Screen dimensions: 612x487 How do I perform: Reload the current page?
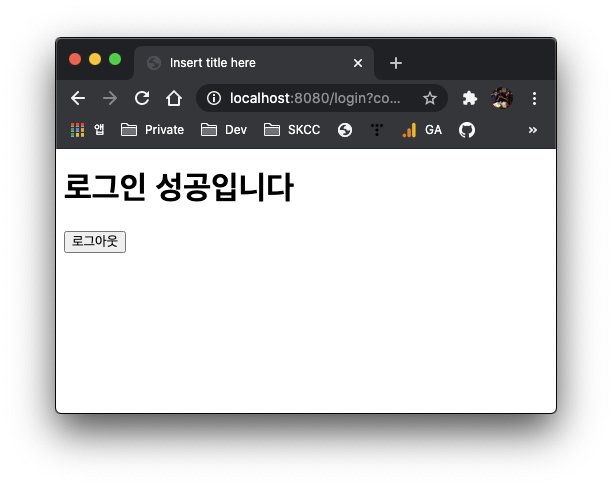(x=142, y=98)
